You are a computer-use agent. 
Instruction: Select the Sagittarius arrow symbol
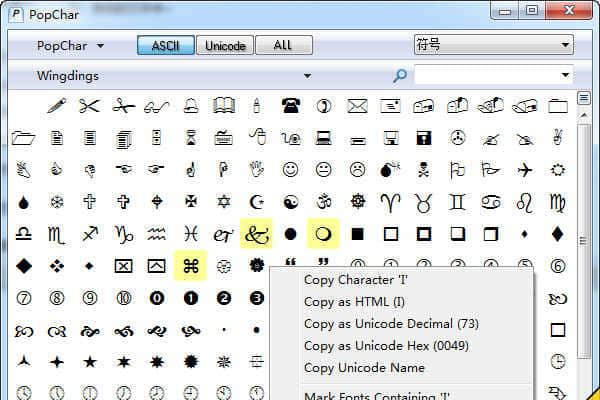(x=90, y=233)
